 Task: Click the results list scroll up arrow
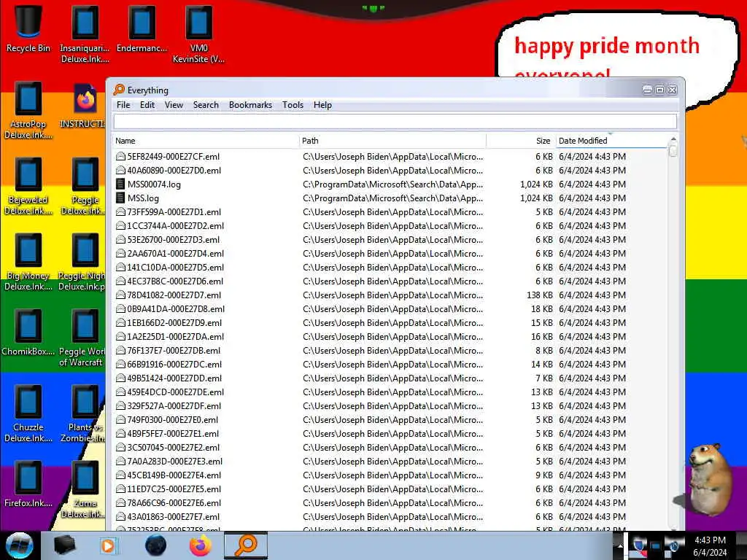(673, 139)
